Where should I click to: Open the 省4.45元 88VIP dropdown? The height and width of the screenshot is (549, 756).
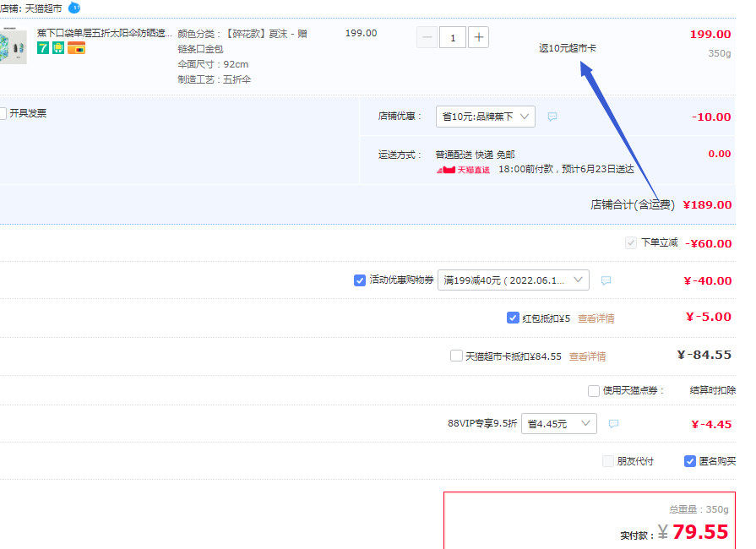tap(559, 424)
